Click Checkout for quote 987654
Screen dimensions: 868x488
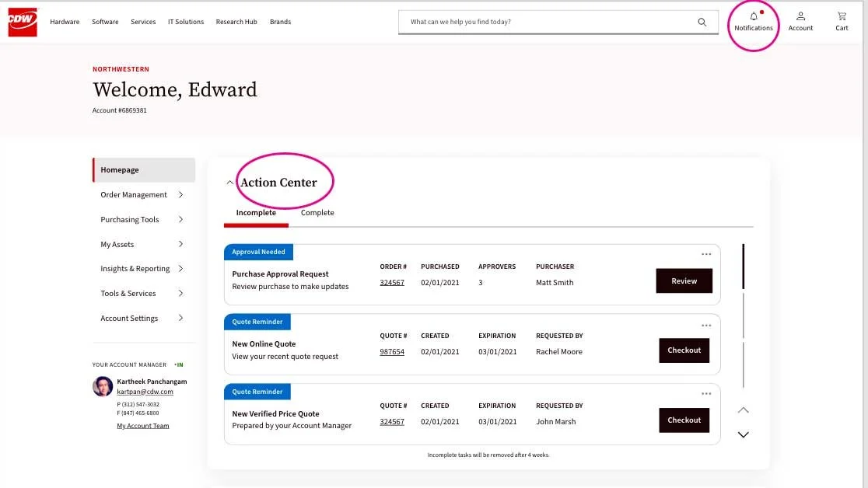[684, 350]
